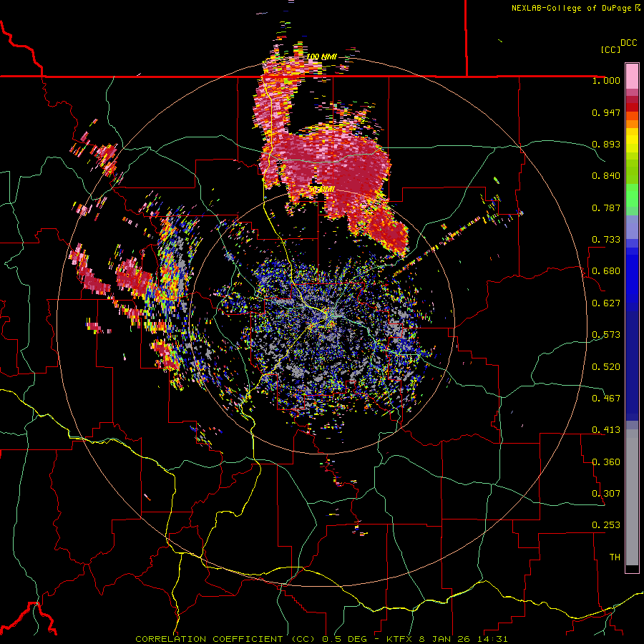
Task: Select the 0.840 scale value
Action: [x=606, y=176]
